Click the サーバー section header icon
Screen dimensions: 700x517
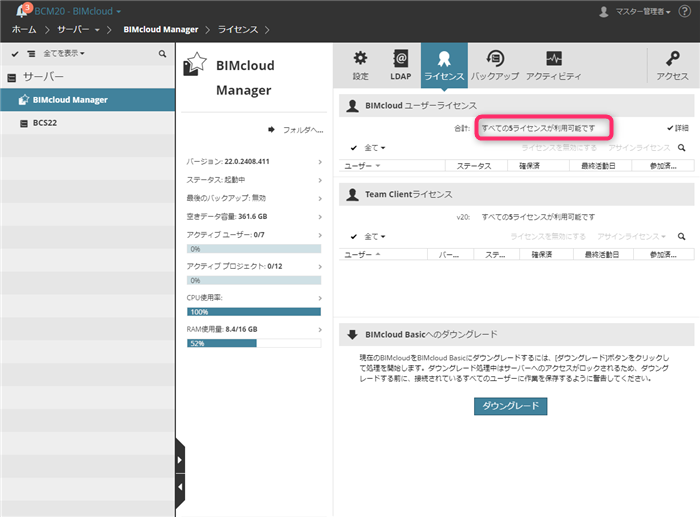(12, 78)
